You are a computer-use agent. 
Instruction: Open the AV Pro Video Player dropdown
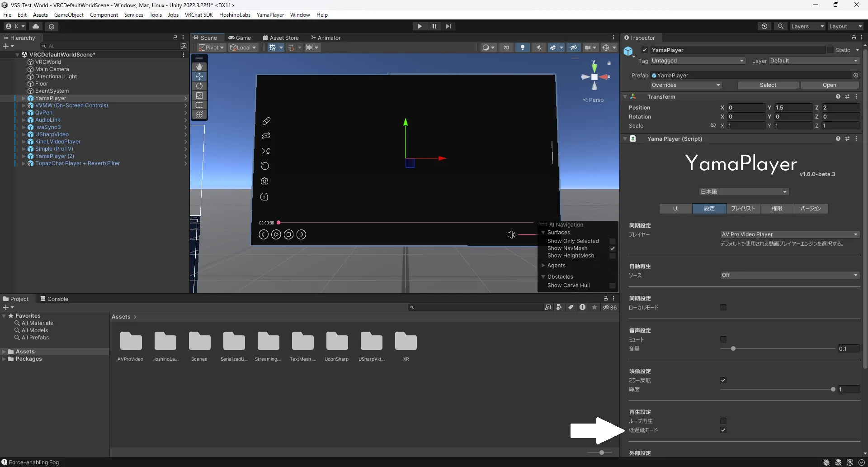[x=790, y=234]
